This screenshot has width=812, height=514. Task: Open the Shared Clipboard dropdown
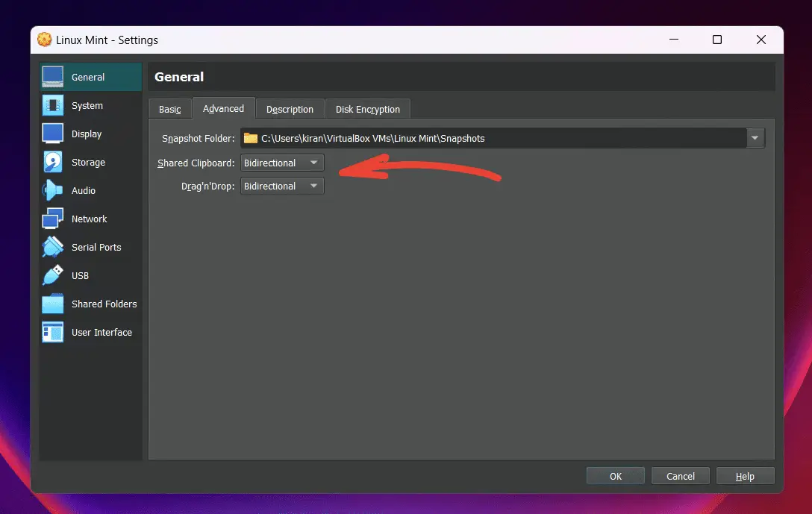282,163
